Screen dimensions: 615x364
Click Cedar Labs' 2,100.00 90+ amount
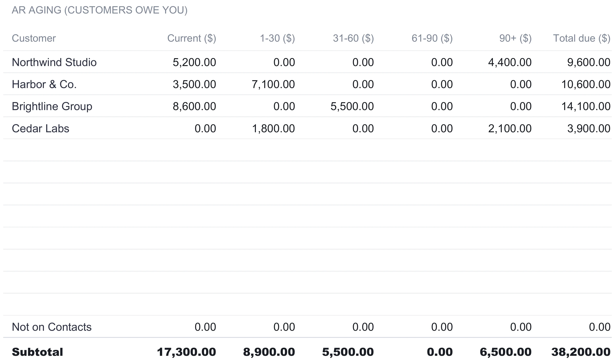[510, 129]
